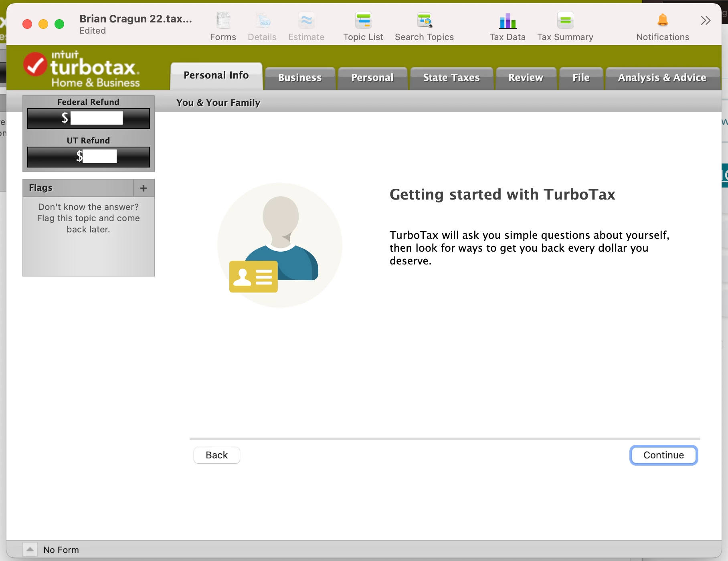Close the TurboTax window
This screenshot has height=561, width=728.
pyautogui.click(x=27, y=24)
